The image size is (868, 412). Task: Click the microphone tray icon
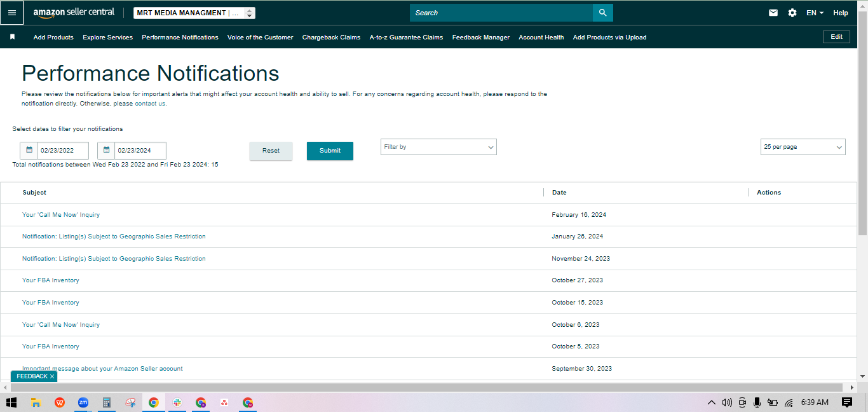[x=757, y=402]
